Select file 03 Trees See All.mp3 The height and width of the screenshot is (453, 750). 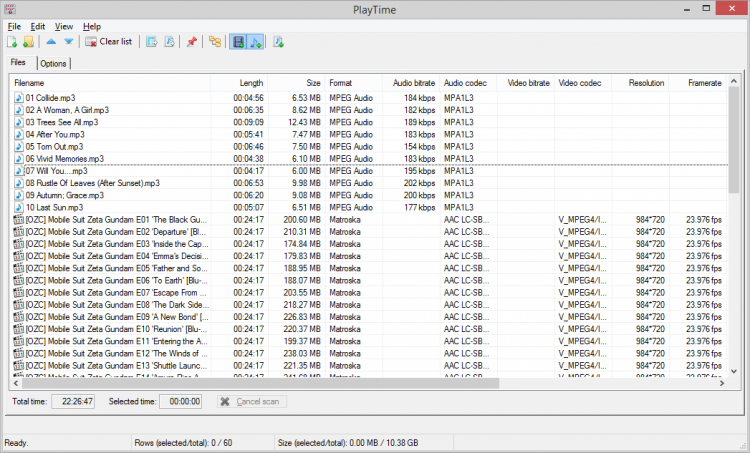(62, 122)
